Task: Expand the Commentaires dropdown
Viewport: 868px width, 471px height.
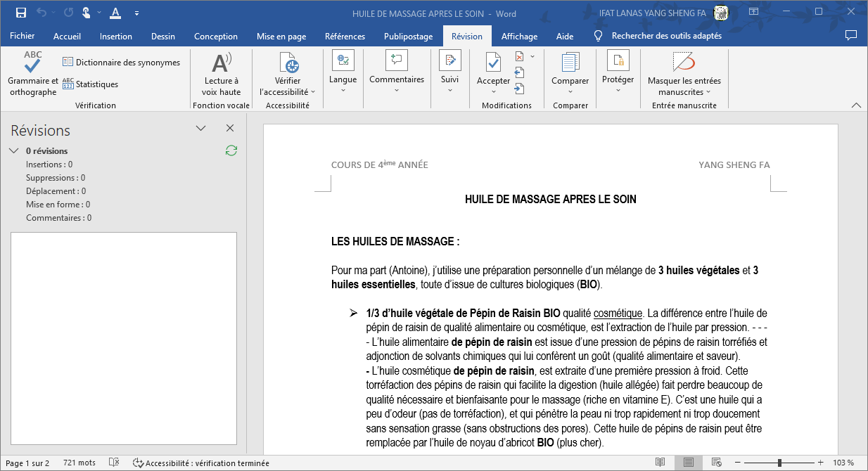Action: (x=397, y=90)
